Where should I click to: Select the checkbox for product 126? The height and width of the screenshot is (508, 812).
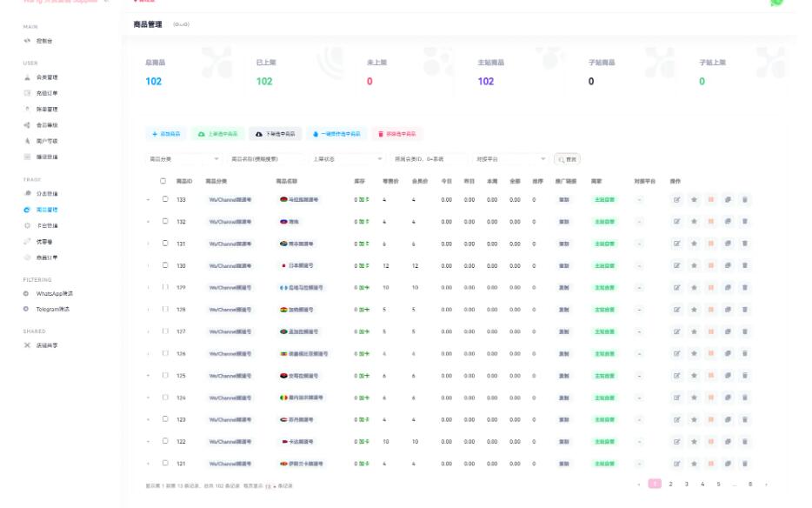[x=165, y=353]
